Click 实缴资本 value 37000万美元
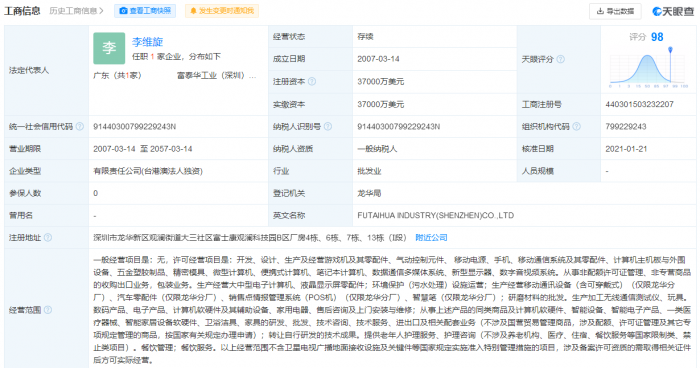This screenshot has width=700, height=368. 381,104
